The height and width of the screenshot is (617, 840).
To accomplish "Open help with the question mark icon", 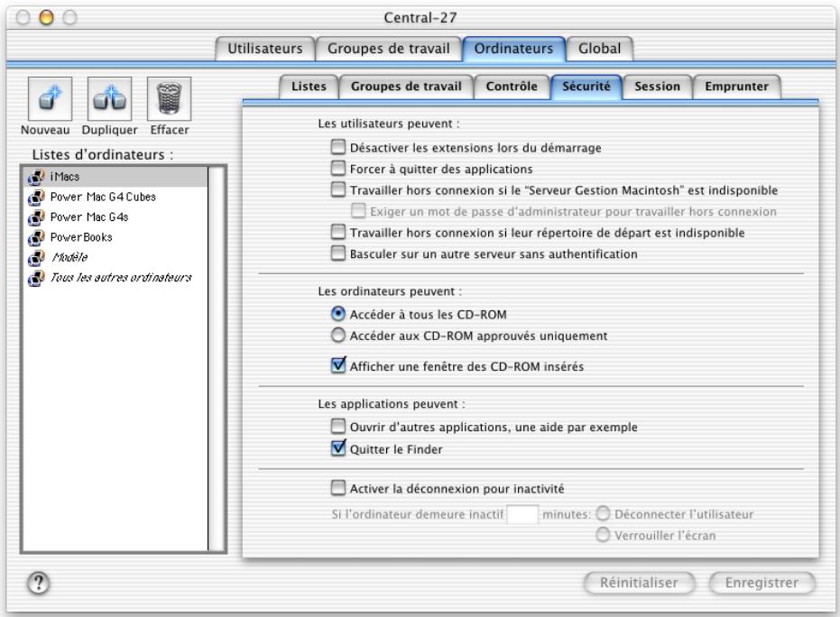I will [39, 583].
